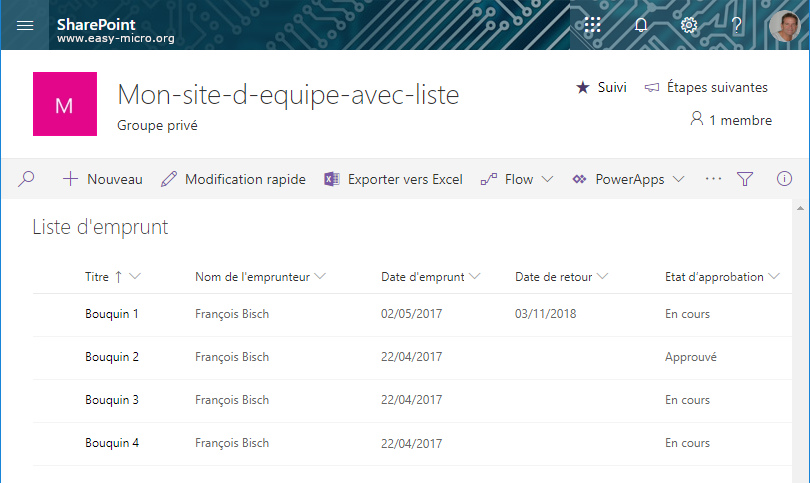Open the information details pane
This screenshot has width=810, height=483.
tap(784, 179)
